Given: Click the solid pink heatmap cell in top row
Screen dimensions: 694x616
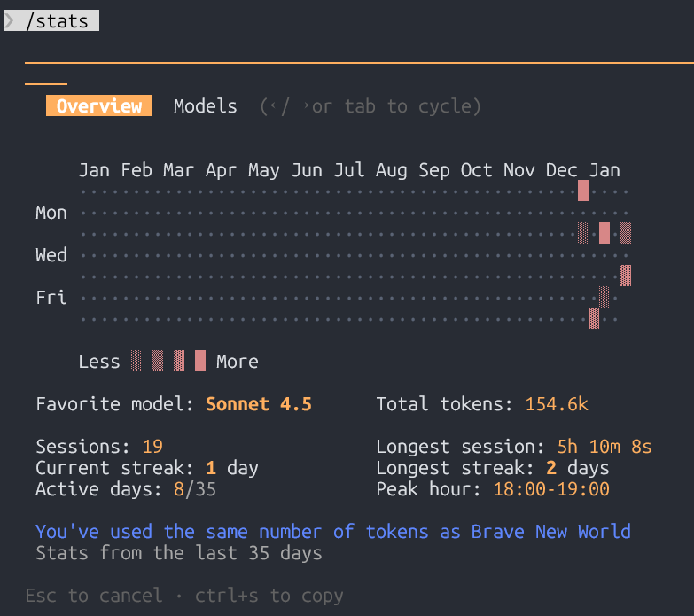Looking at the screenshot, I should (582, 191).
